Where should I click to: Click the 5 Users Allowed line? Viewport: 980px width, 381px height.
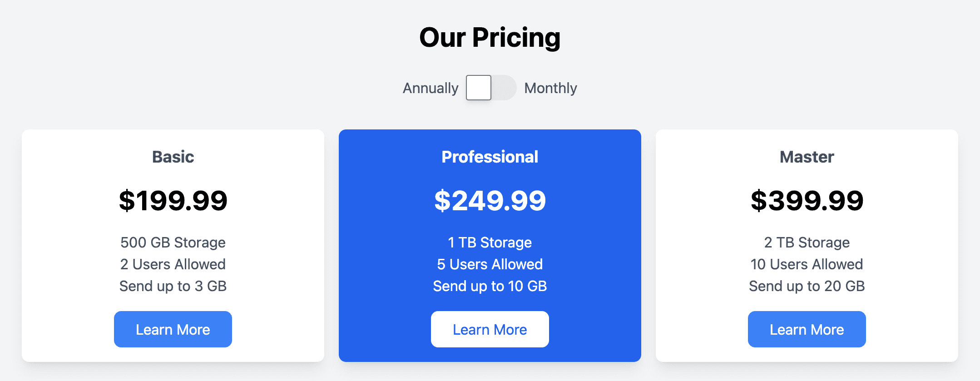coord(490,264)
